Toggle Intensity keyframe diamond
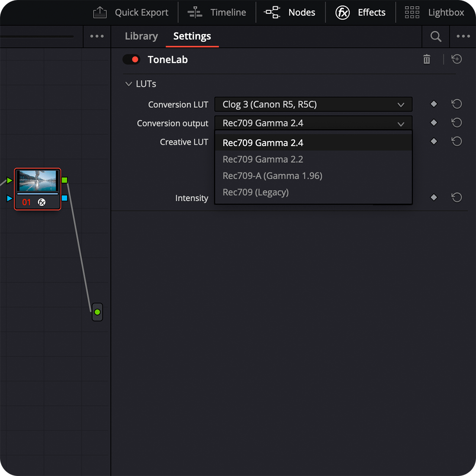 pos(434,198)
